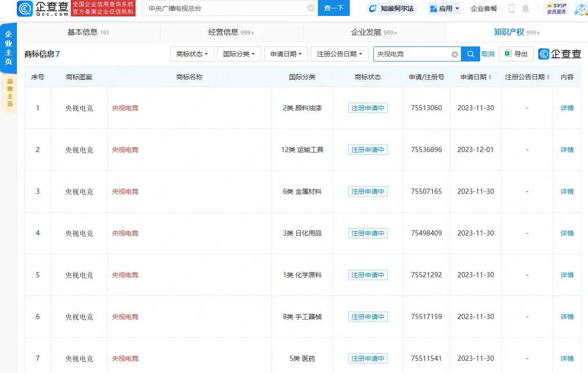The image size is (588, 373).
Task: Click the 商标名称 column header
Action: pos(189,77)
